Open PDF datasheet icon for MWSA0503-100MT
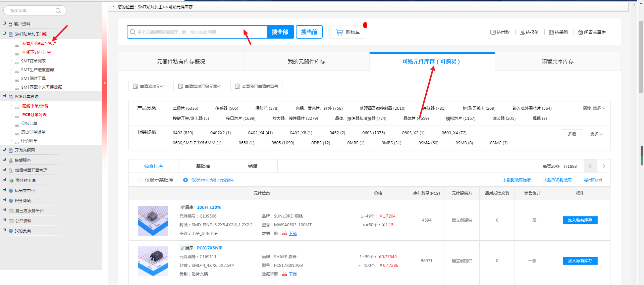 (284, 234)
